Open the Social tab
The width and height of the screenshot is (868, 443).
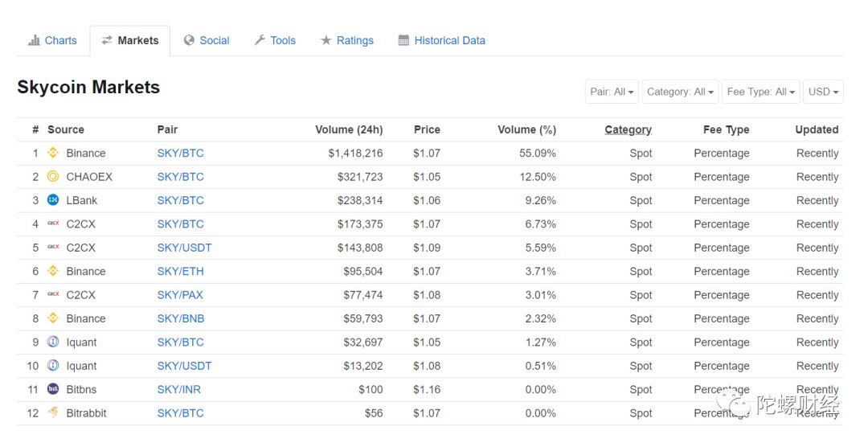coord(207,40)
